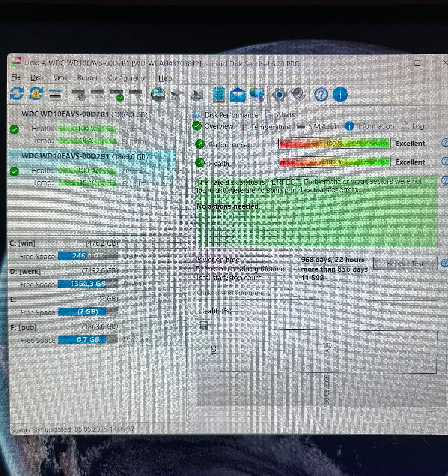Switch to the Temperature tab
This screenshot has width=448, height=476.
[265, 127]
